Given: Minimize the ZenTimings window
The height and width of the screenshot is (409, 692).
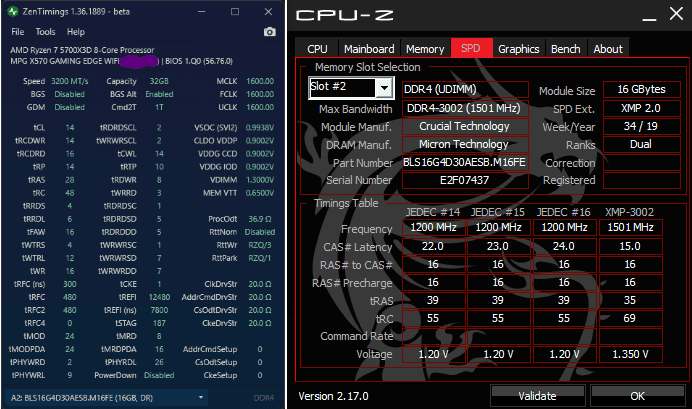Looking at the screenshot, I should click(x=202, y=12).
